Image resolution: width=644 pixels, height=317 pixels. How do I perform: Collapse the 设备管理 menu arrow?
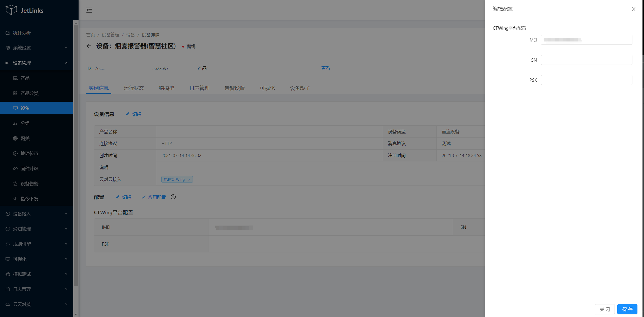point(66,63)
